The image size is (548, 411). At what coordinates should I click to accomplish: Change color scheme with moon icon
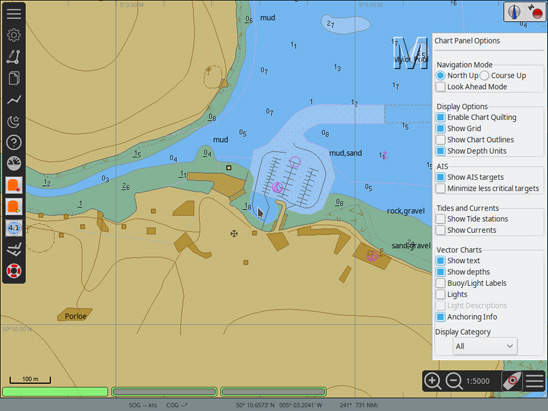(14, 121)
